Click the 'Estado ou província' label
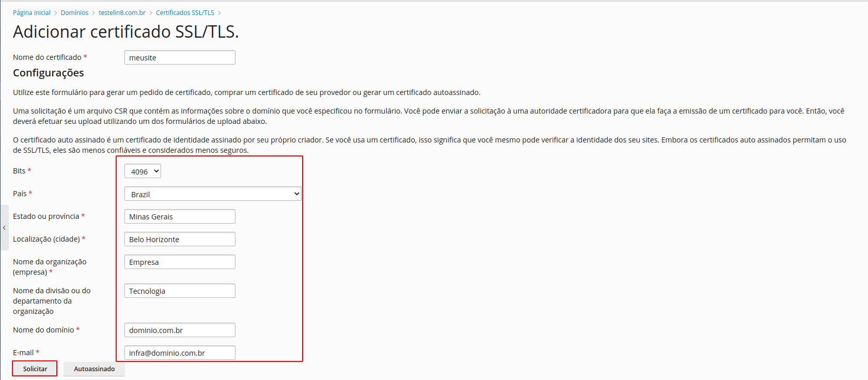This screenshot has width=868, height=380. click(46, 216)
